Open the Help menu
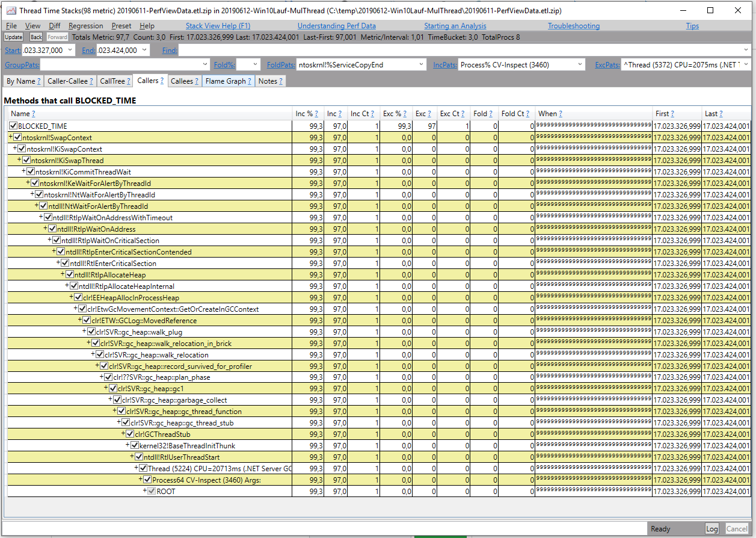Viewport: 756px width, 538px height. click(147, 26)
